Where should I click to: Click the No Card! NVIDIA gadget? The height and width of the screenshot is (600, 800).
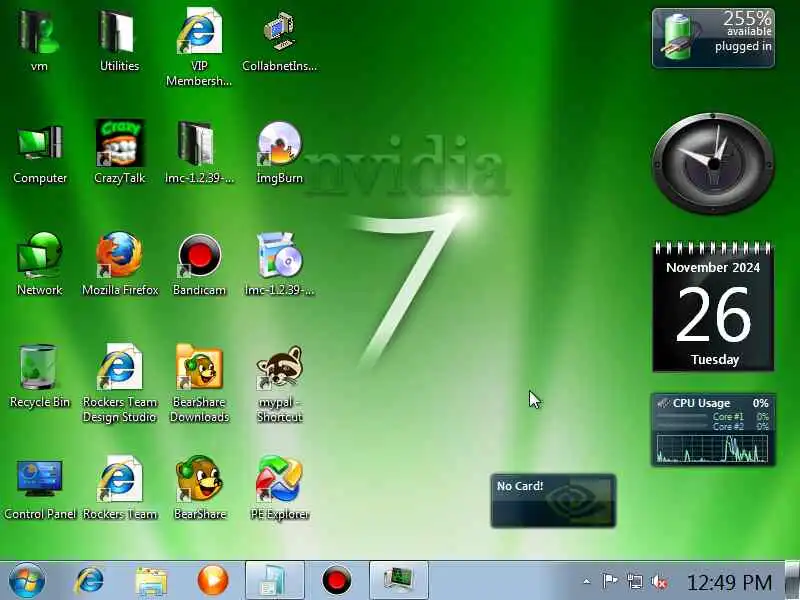tap(553, 501)
